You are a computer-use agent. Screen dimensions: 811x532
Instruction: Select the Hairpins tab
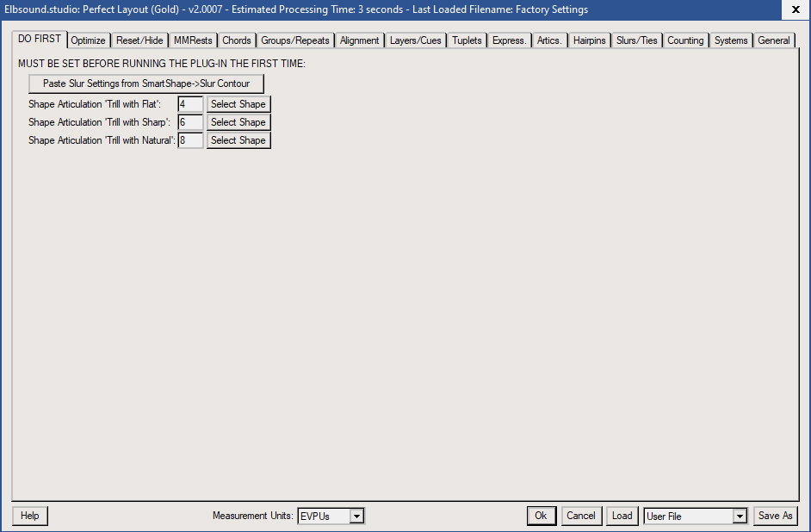(589, 40)
